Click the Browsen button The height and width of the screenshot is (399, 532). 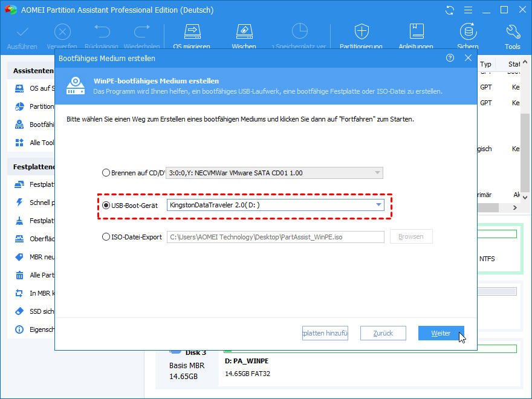tap(411, 236)
